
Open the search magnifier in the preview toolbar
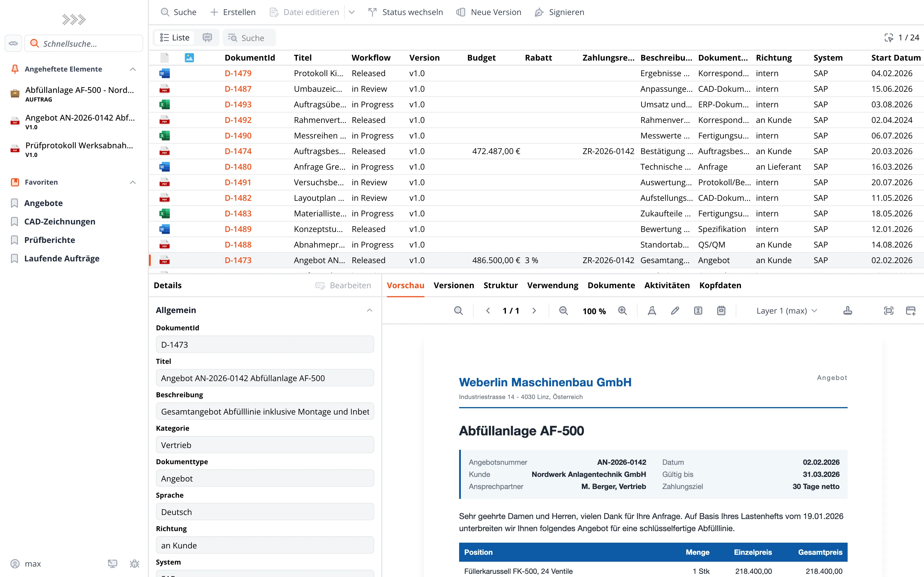[x=459, y=311]
